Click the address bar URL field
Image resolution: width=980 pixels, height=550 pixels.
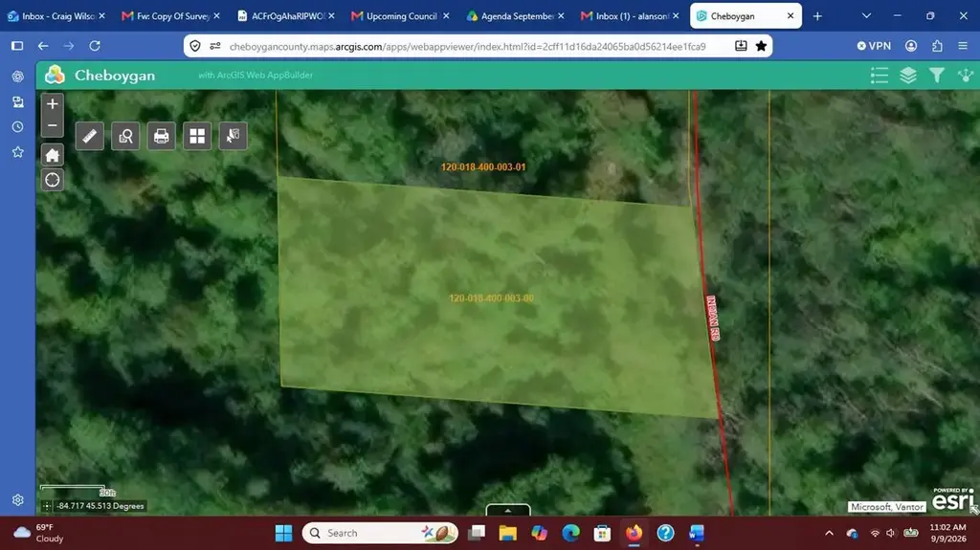(467, 46)
